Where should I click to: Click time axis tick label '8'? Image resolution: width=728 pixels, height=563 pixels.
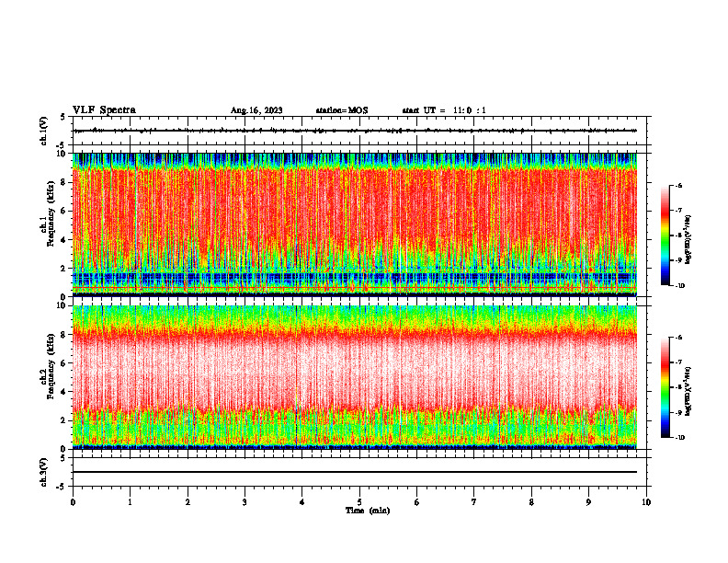point(531,502)
